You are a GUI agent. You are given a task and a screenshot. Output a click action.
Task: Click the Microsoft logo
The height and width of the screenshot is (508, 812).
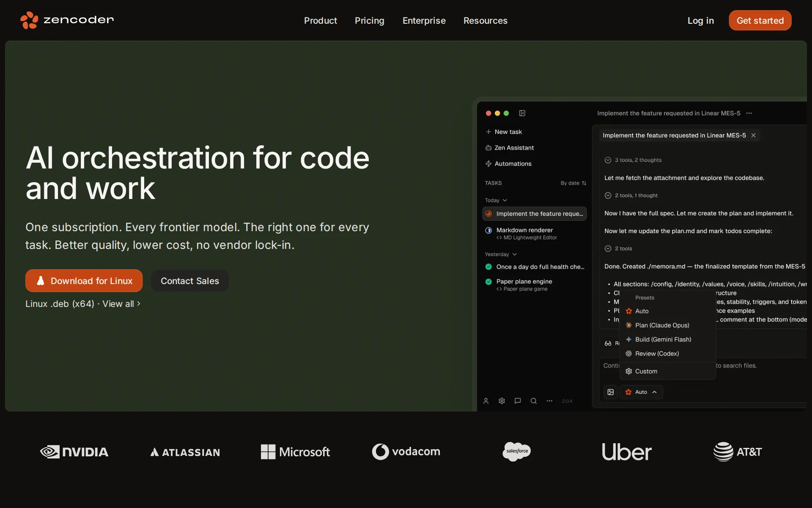(x=295, y=452)
